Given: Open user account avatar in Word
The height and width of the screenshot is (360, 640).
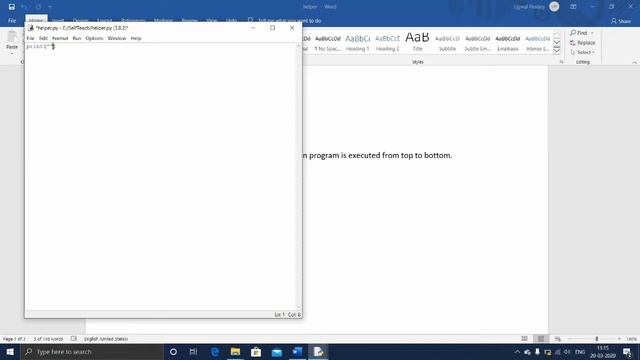Looking at the screenshot, I should pyautogui.click(x=554, y=7).
